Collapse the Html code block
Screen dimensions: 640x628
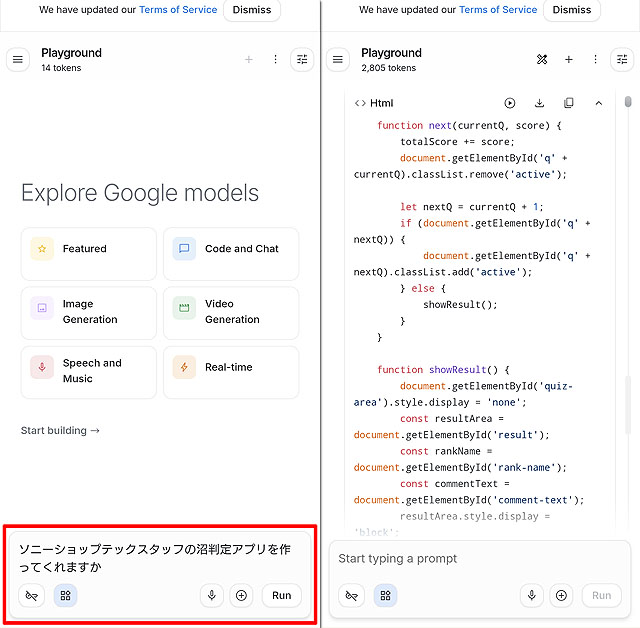click(x=598, y=103)
